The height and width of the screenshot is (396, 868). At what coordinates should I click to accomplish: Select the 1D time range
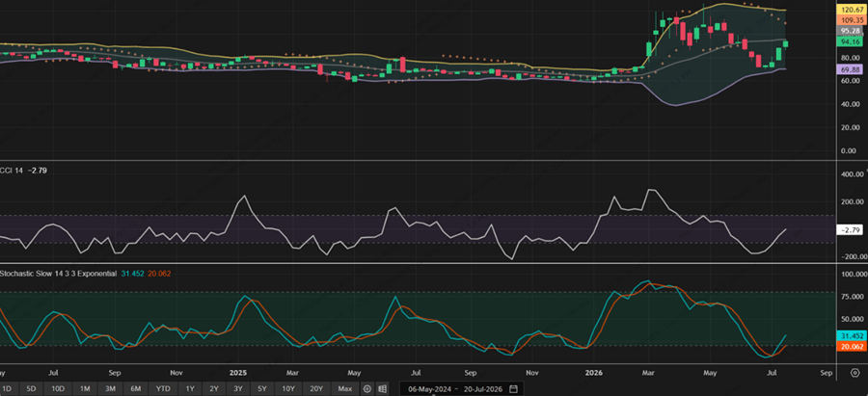pyautogui.click(x=7, y=389)
